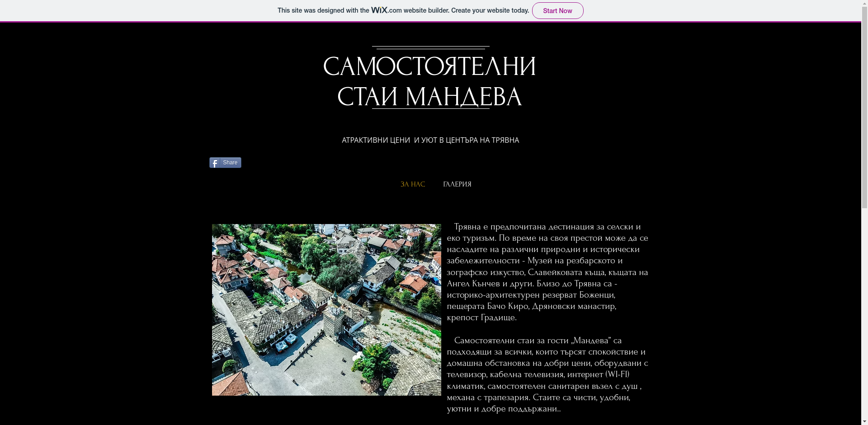Click the aerial photo of Tryavna town
Image resolution: width=868 pixels, height=425 pixels.
(x=326, y=309)
